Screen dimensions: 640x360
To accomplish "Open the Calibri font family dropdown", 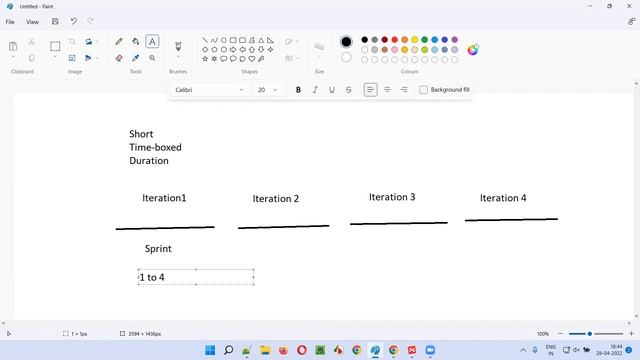I will point(209,90).
